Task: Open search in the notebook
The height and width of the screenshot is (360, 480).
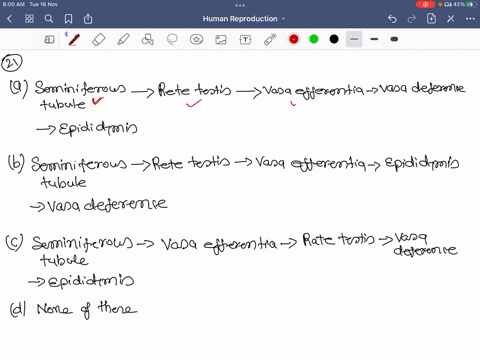Action: pyautogui.click(x=49, y=19)
